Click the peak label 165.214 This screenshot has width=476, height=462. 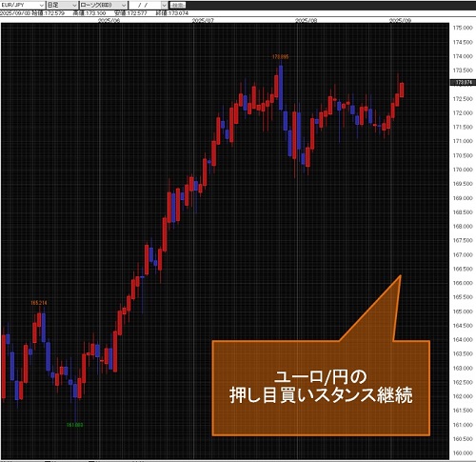(x=39, y=303)
